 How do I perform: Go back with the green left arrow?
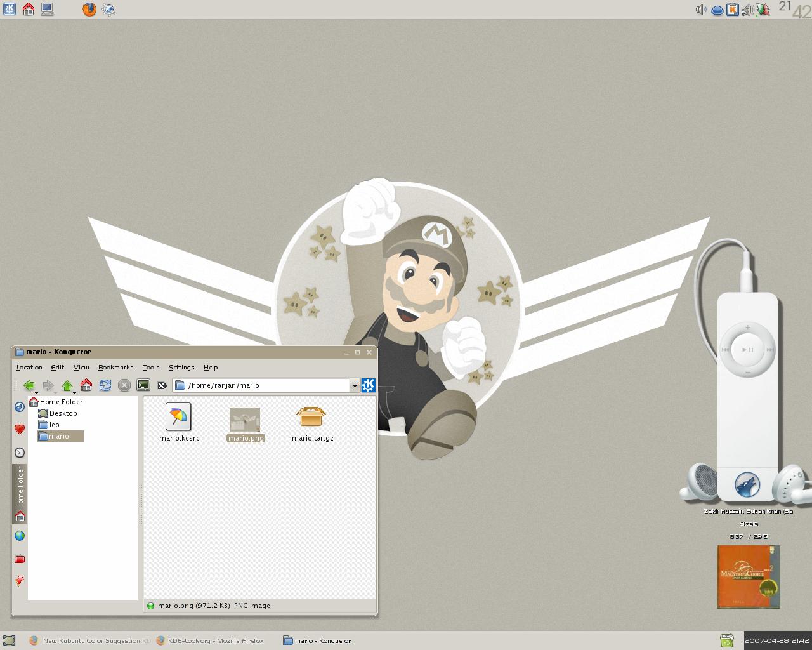click(28, 385)
